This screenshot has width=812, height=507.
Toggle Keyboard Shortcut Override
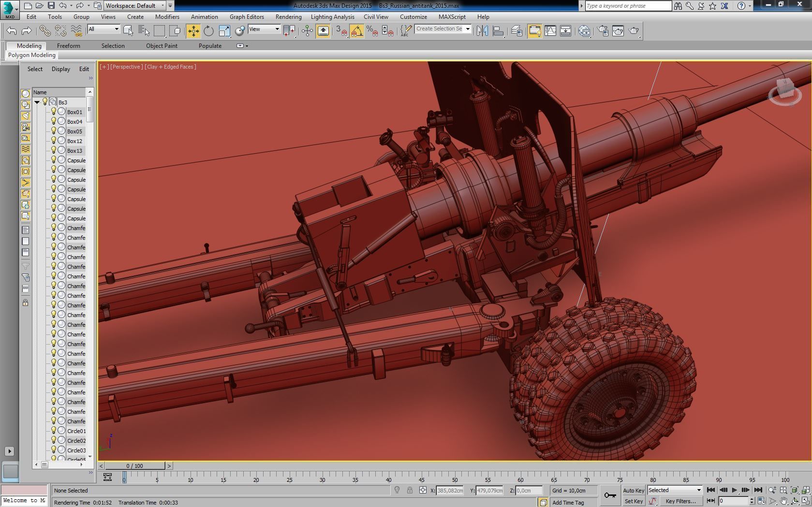click(x=323, y=31)
